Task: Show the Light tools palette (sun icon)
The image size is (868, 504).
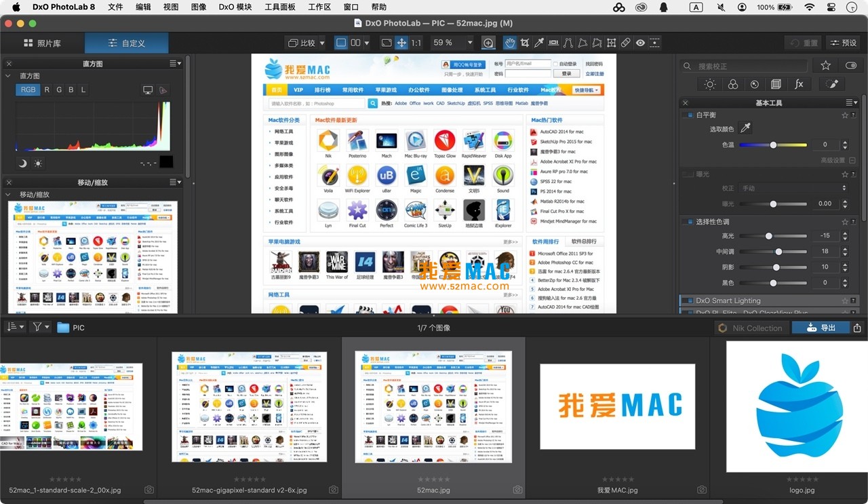Action: point(710,84)
